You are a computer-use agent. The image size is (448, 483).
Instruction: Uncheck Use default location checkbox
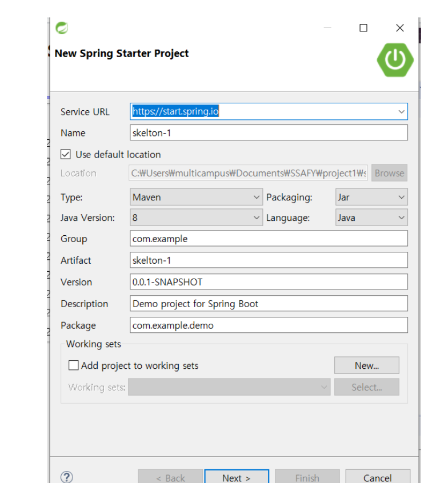65,154
